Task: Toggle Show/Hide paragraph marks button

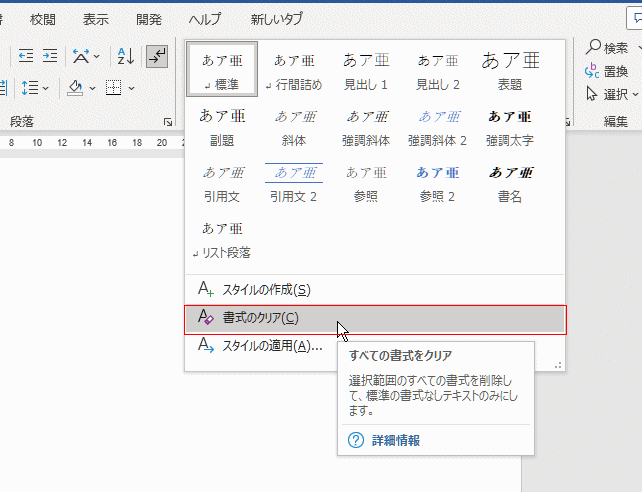Action: pos(157,56)
